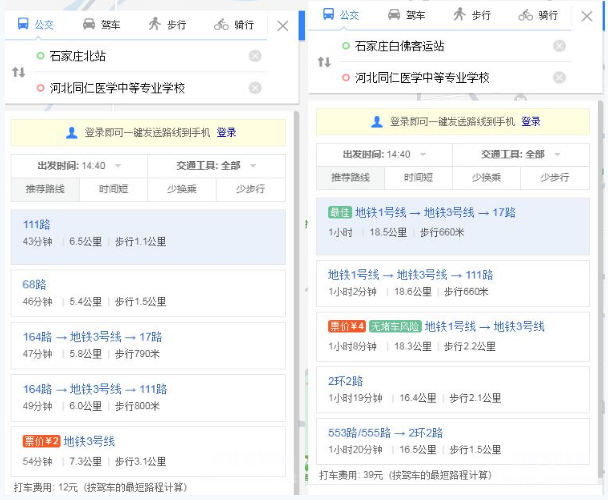Open 出发时间 14:40 dropdown in right panel
The image size is (608, 500).
(x=384, y=155)
